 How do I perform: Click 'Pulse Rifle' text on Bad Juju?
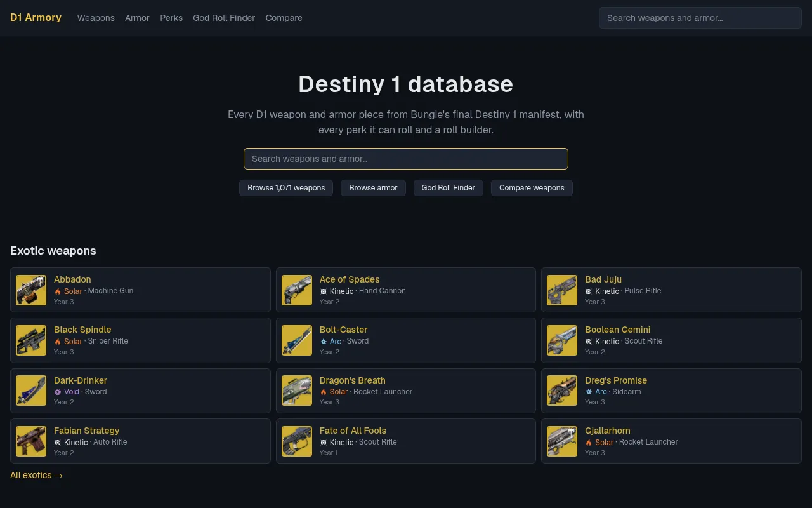[x=643, y=291]
